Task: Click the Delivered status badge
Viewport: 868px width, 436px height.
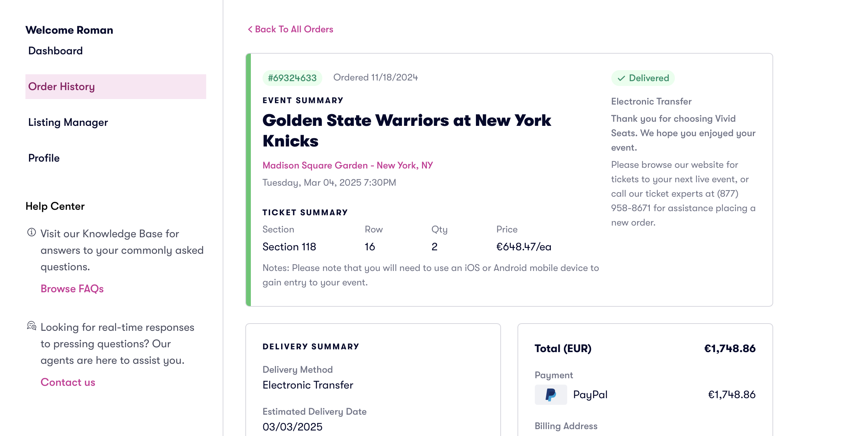Action: click(x=643, y=78)
